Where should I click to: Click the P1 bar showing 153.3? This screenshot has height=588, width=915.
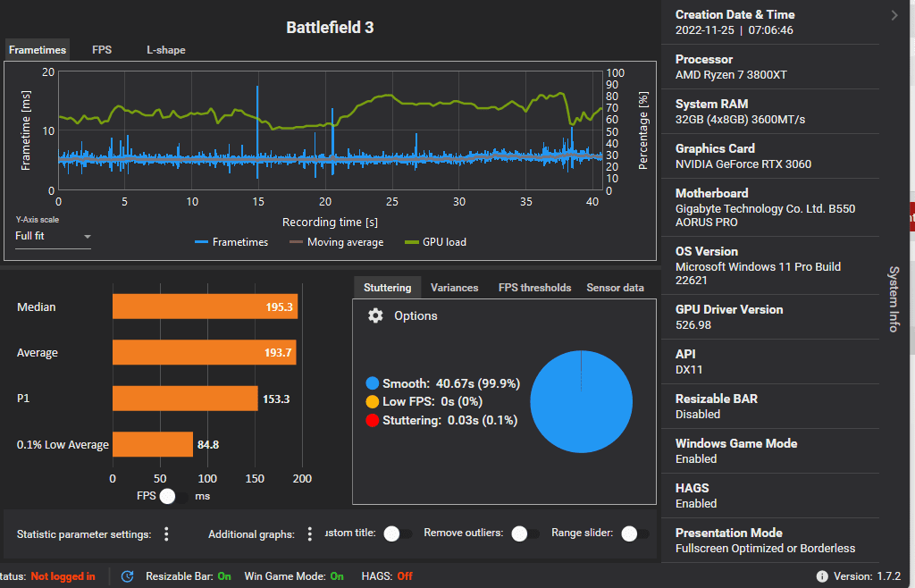tap(185, 399)
